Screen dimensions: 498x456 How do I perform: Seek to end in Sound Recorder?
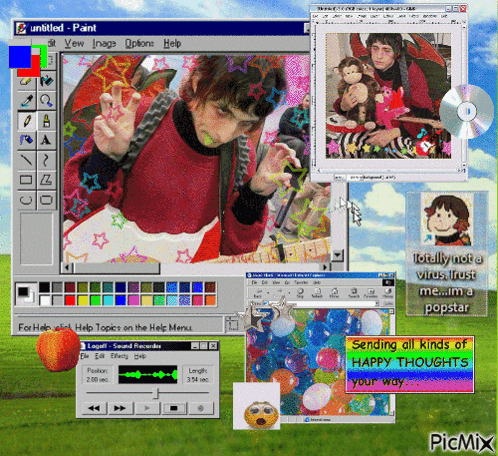(x=120, y=408)
